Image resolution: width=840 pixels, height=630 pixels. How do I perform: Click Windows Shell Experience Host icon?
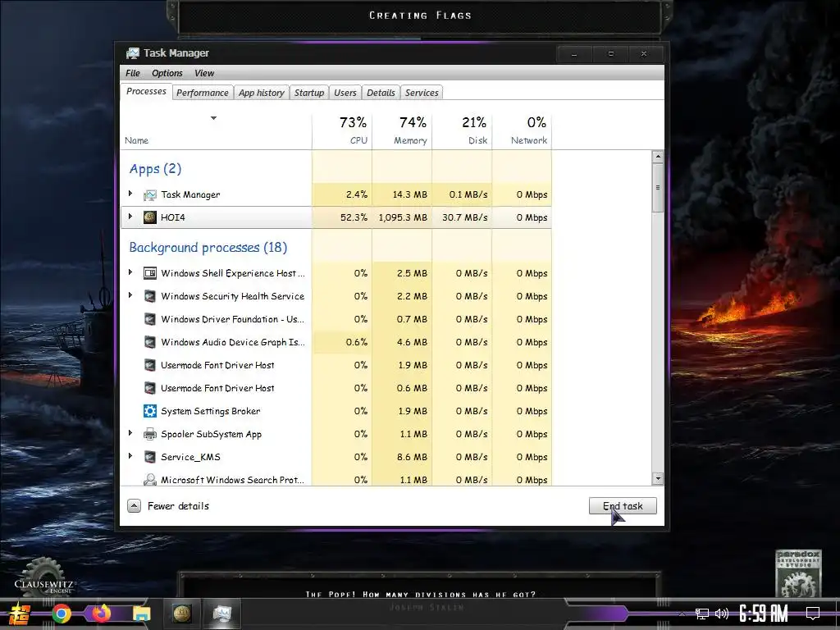[150, 273]
